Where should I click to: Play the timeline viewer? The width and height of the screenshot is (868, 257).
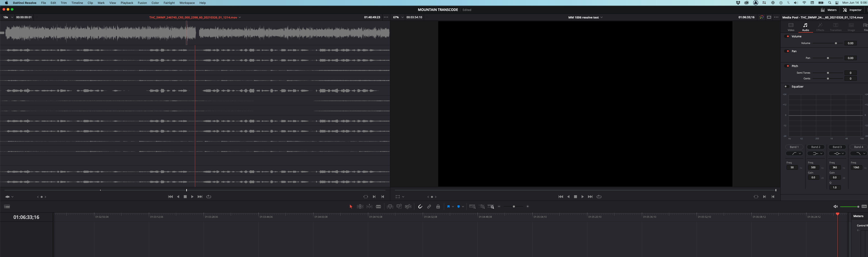pyautogui.click(x=583, y=197)
